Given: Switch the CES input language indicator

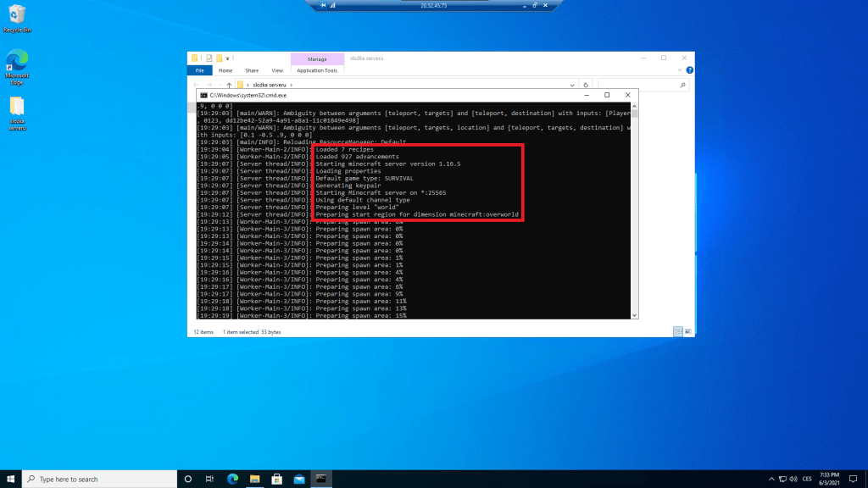Looking at the screenshot, I should [x=807, y=480].
